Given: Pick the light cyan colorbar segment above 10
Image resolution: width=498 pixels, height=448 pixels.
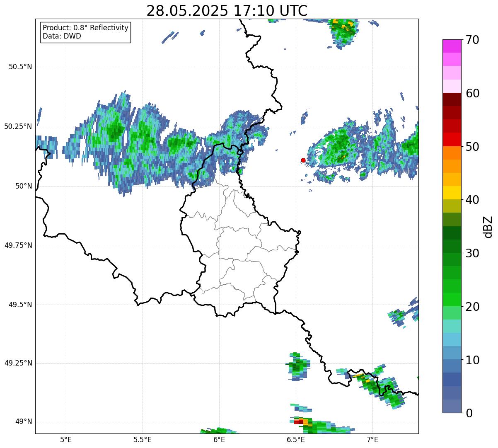Looking at the screenshot, I should [x=452, y=339].
